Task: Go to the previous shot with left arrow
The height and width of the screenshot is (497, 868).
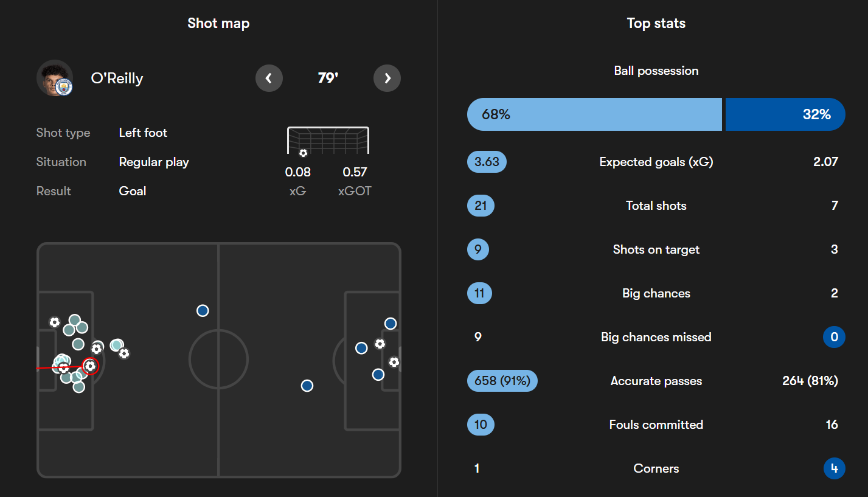Action: (269, 78)
